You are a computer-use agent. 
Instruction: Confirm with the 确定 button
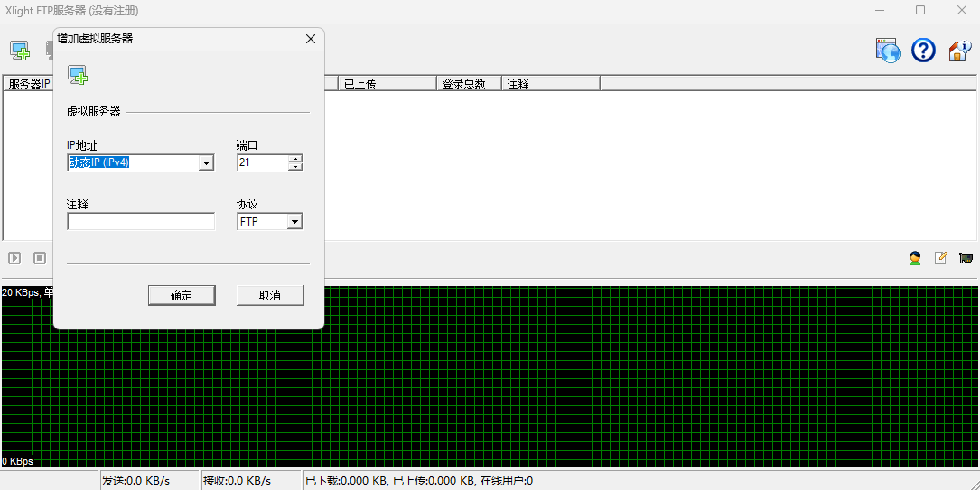tap(182, 296)
